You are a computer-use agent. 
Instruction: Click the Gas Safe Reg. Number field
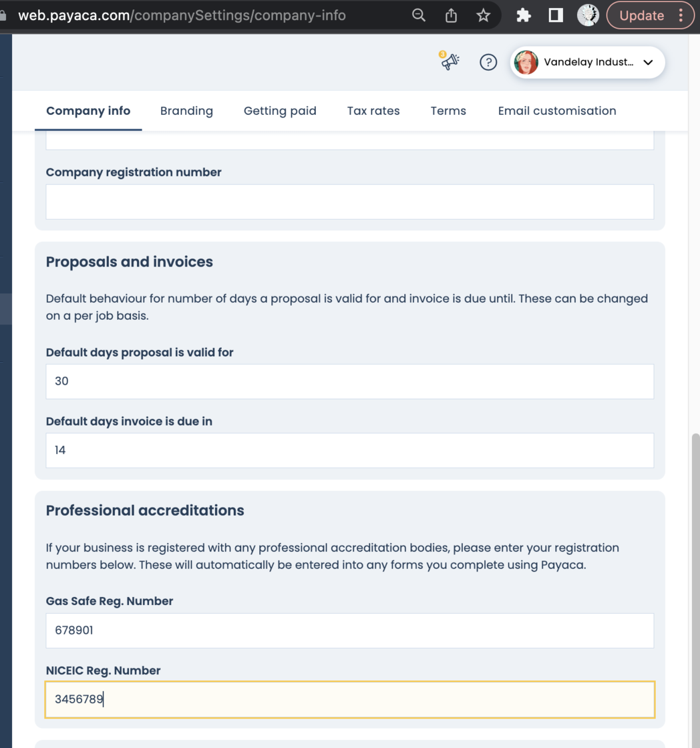point(349,630)
